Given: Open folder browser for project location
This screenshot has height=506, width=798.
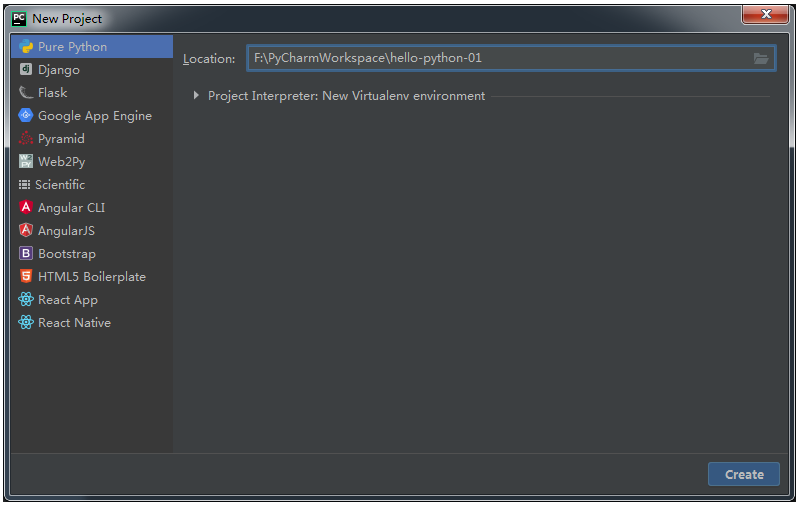Looking at the screenshot, I should [x=761, y=58].
